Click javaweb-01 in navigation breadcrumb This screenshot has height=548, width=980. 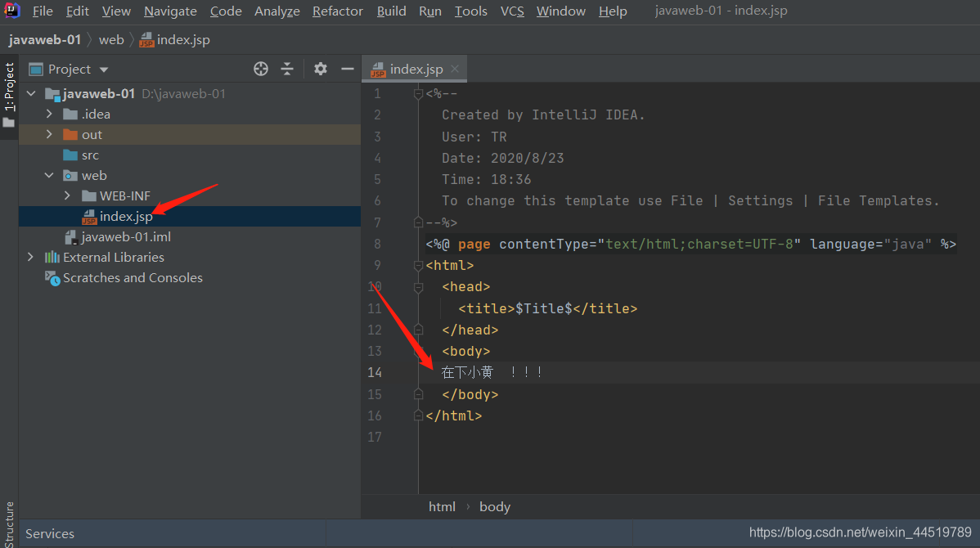coord(44,40)
